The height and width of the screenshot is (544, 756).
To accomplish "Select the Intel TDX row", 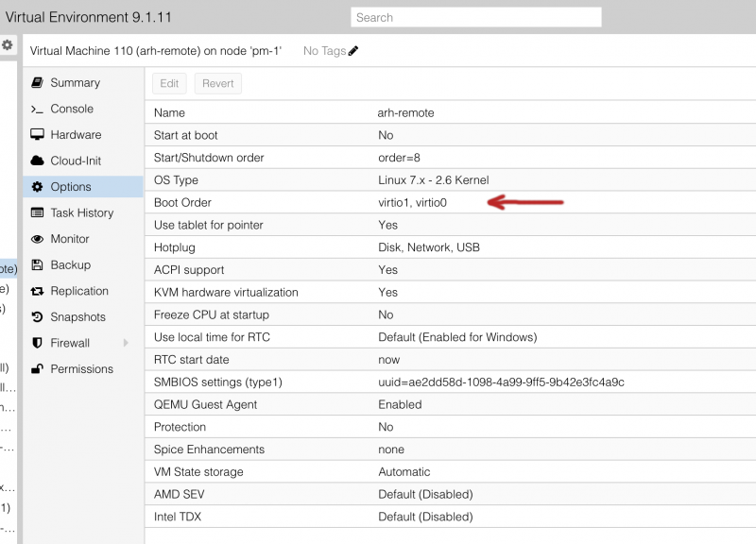I will (451, 517).
